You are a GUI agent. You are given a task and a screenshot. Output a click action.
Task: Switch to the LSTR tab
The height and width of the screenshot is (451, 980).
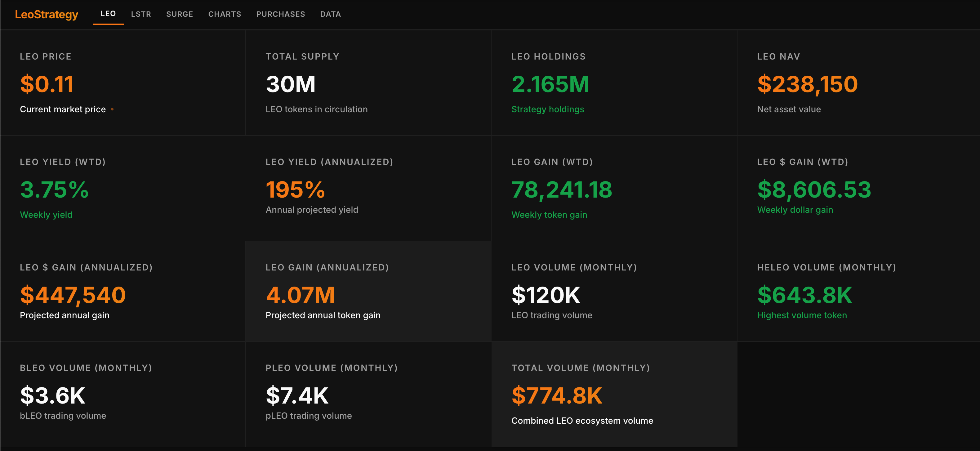pos(141,14)
